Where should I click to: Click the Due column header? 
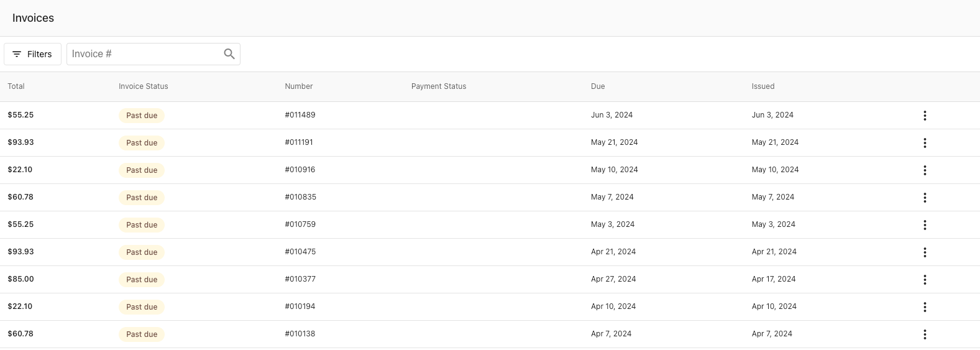pyautogui.click(x=597, y=86)
